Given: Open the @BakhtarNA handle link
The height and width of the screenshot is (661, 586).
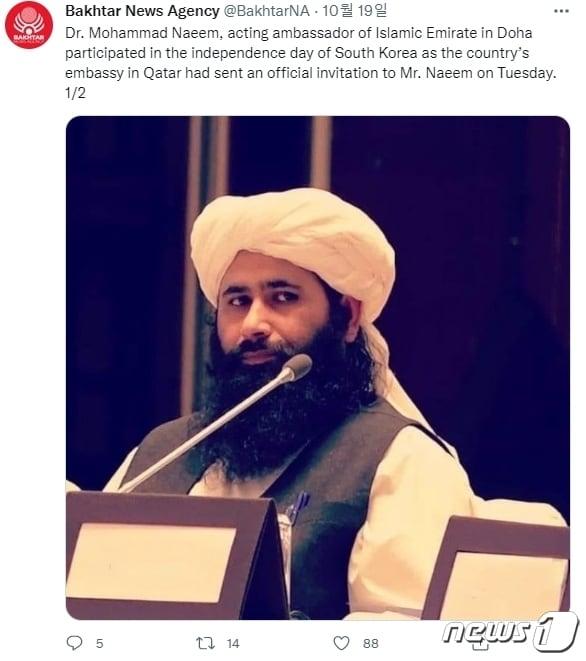Looking at the screenshot, I should [266, 11].
